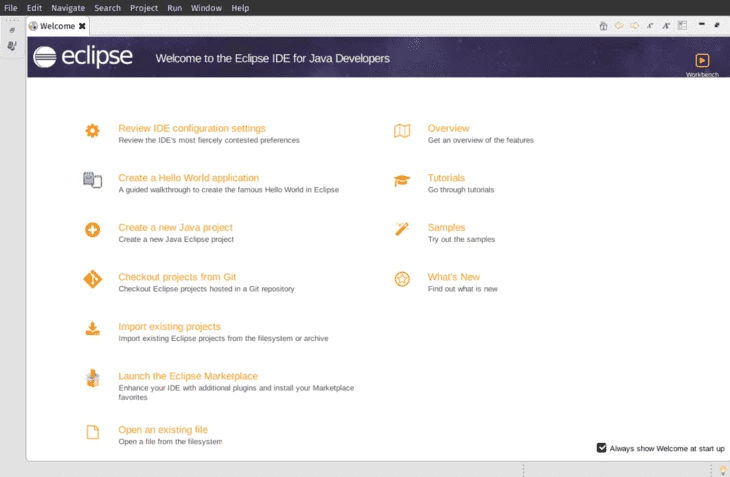The width and height of the screenshot is (730, 477).
Task: Maximize the Welcome view panel
Action: (717, 25)
